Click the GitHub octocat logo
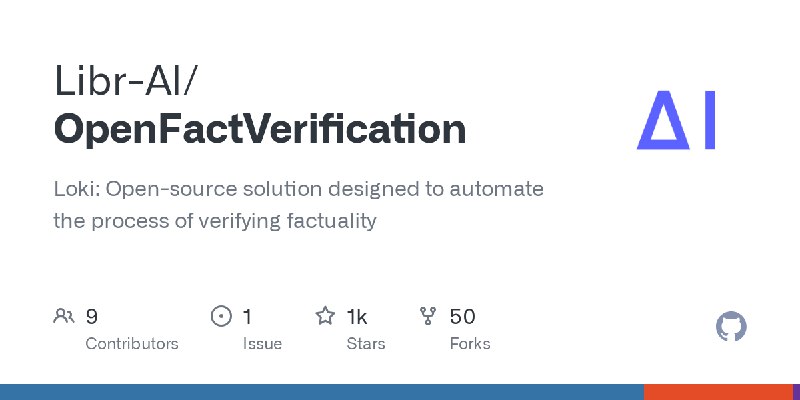The height and width of the screenshot is (400, 800). click(731, 326)
